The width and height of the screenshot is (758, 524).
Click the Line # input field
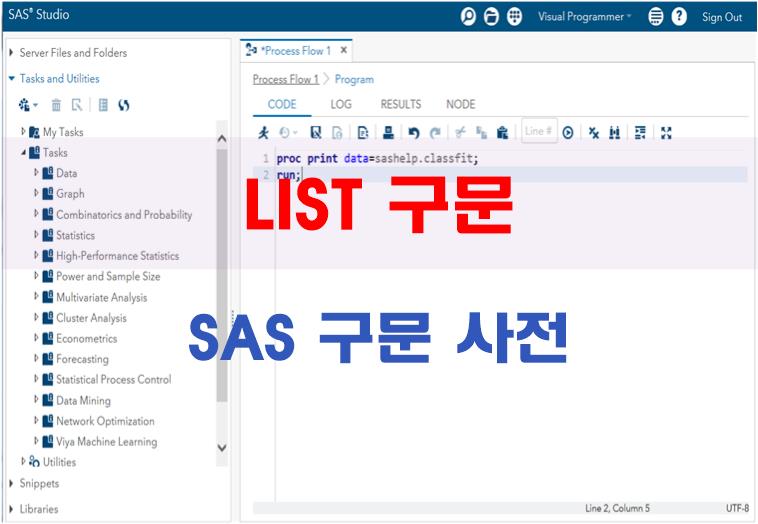[x=539, y=131]
